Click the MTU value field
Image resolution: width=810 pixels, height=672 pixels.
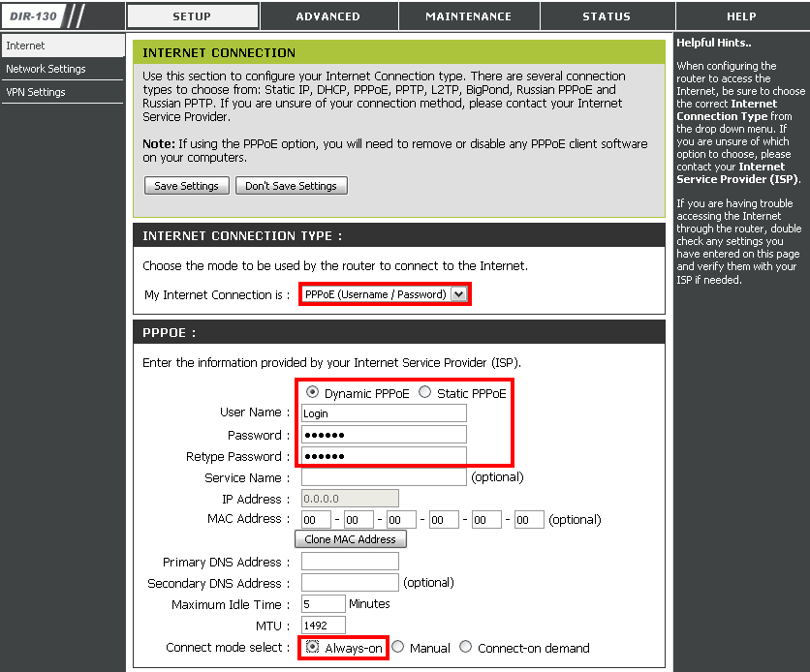pyautogui.click(x=324, y=625)
